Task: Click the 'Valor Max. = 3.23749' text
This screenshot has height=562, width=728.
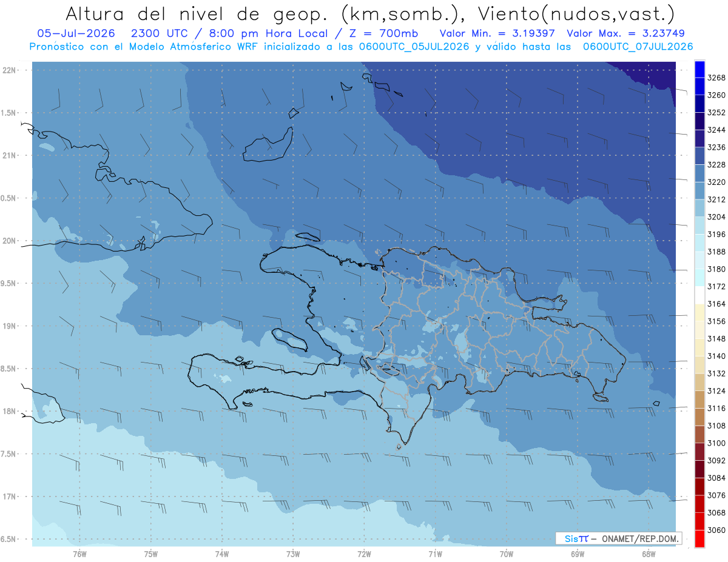Action: coord(625,33)
